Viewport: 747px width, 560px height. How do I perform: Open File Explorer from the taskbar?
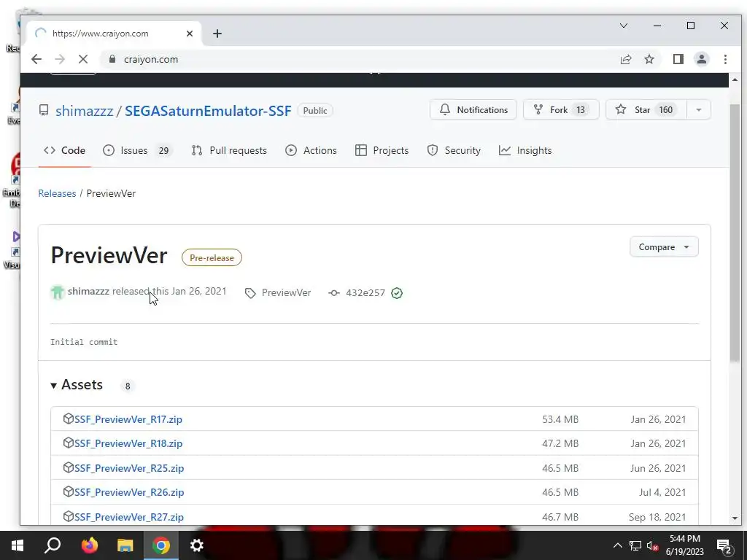pyautogui.click(x=125, y=545)
